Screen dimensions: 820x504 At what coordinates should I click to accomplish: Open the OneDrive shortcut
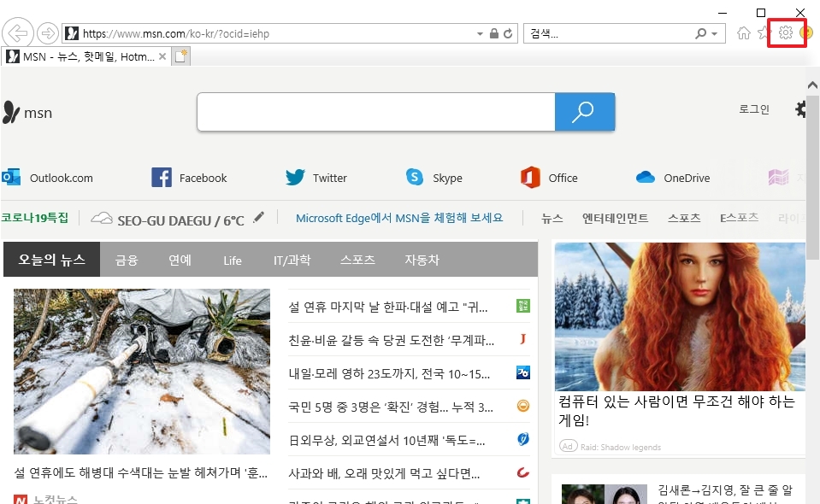coord(673,178)
